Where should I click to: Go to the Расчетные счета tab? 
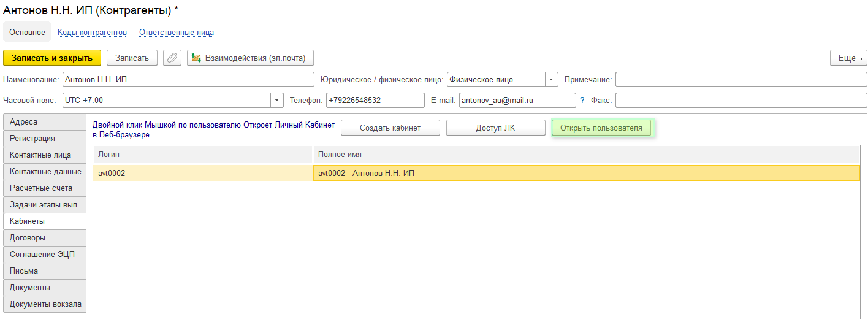coord(45,188)
